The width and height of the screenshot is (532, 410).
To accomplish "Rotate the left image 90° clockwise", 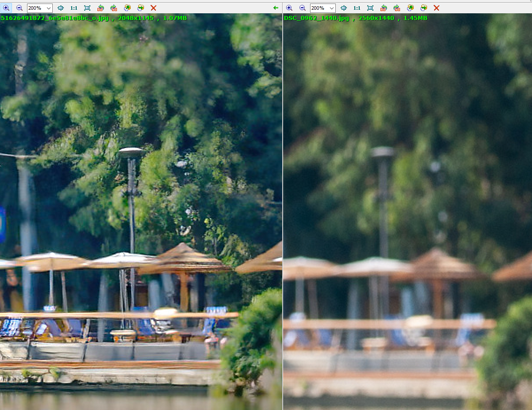I will [x=114, y=8].
